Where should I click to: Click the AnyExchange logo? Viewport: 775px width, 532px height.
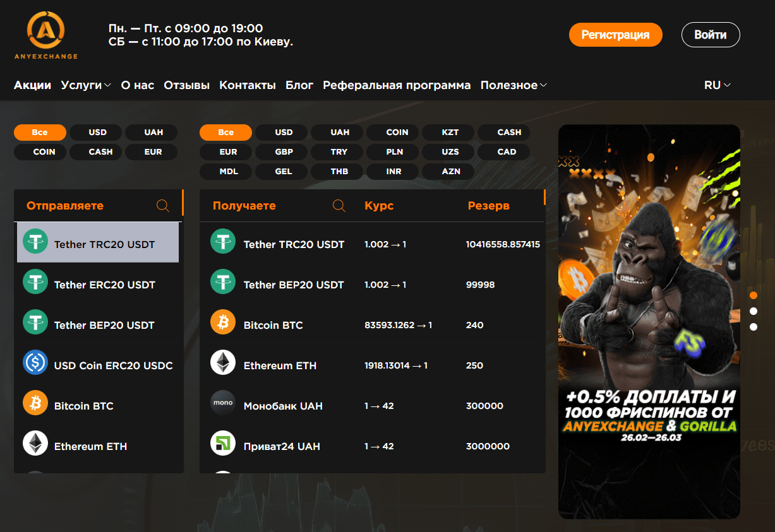(45, 35)
